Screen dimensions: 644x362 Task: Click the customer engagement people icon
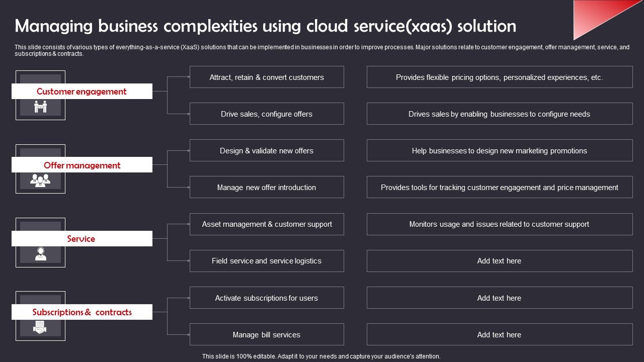pos(40,107)
